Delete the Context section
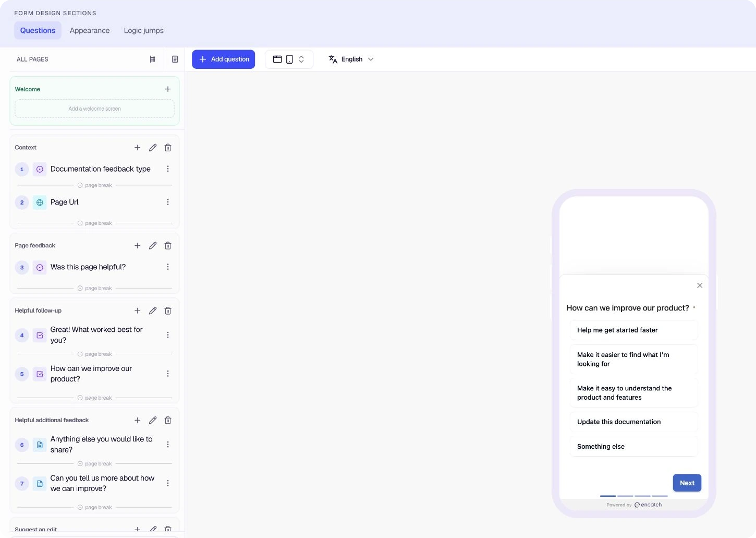Viewport: 756px width, 538px height. pos(168,148)
